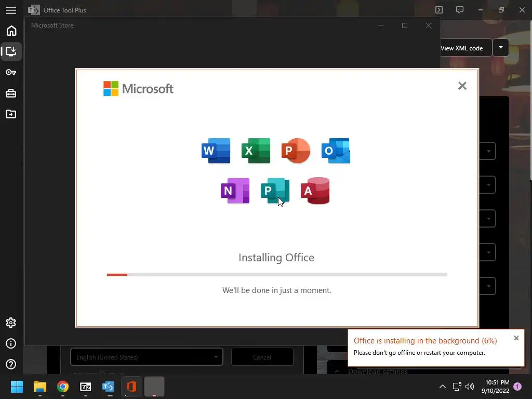
Task: Click the Word icon in the installer
Action: pyautogui.click(x=216, y=151)
